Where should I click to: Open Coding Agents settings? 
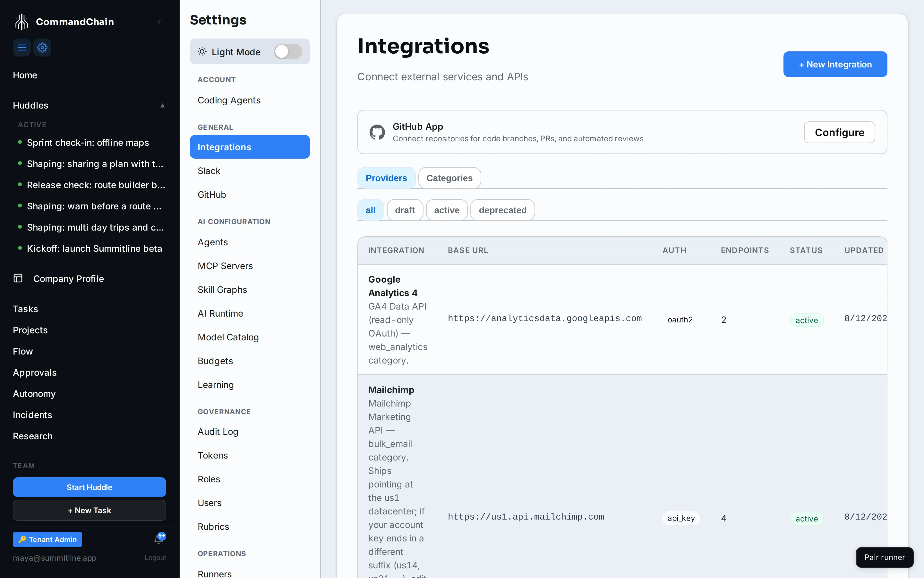(x=250, y=100)
